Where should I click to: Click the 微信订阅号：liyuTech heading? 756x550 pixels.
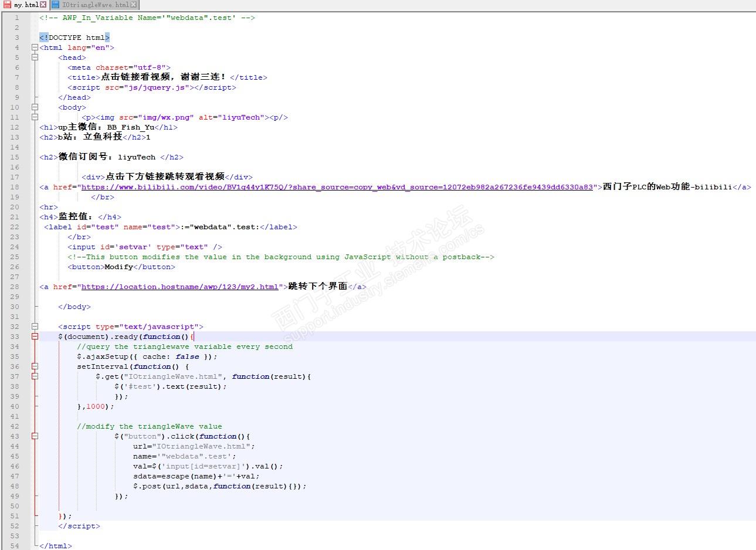click(x=107, y=157)
